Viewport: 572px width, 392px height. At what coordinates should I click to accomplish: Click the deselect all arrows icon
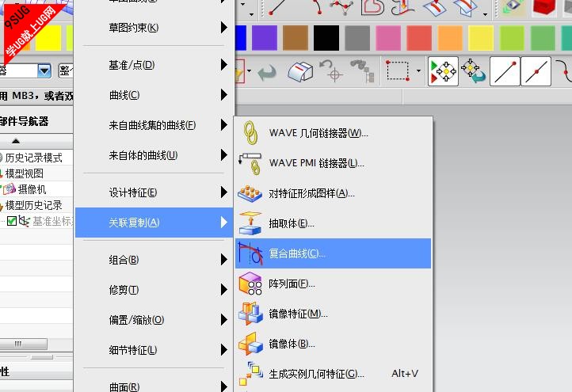[x=473, y=71]
